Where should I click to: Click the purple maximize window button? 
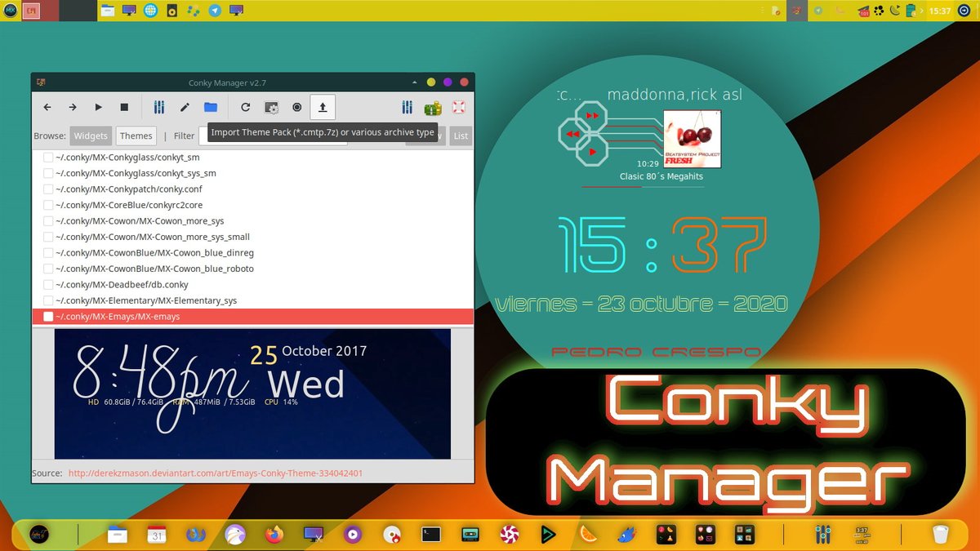(448, 82)
